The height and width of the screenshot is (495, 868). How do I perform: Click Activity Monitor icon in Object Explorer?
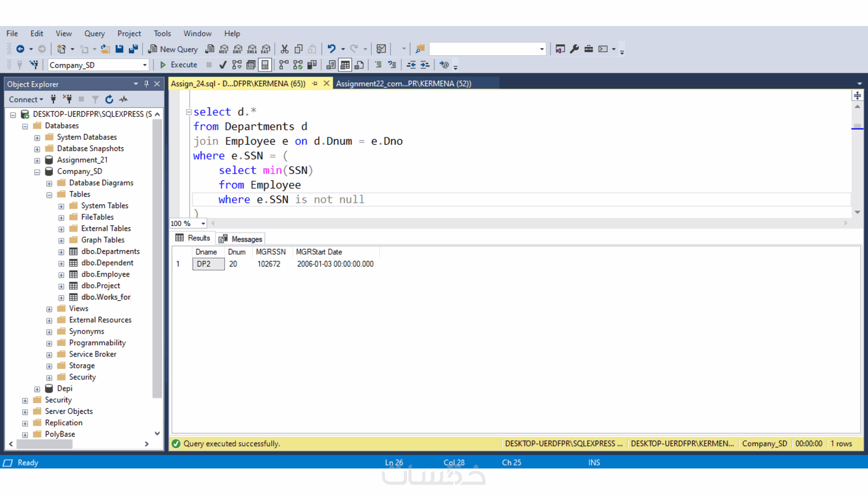pyautogui.click(x=124, y=100)
